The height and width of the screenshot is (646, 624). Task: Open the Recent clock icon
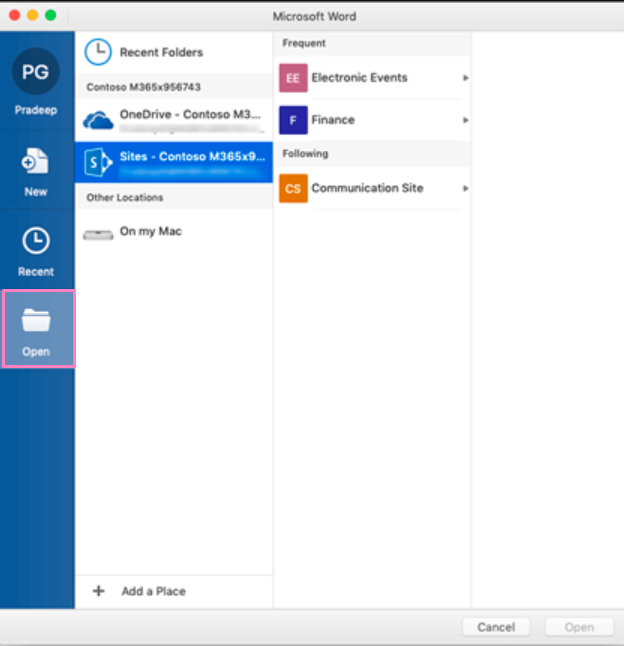pyautogui.click(x=36, y=241)
